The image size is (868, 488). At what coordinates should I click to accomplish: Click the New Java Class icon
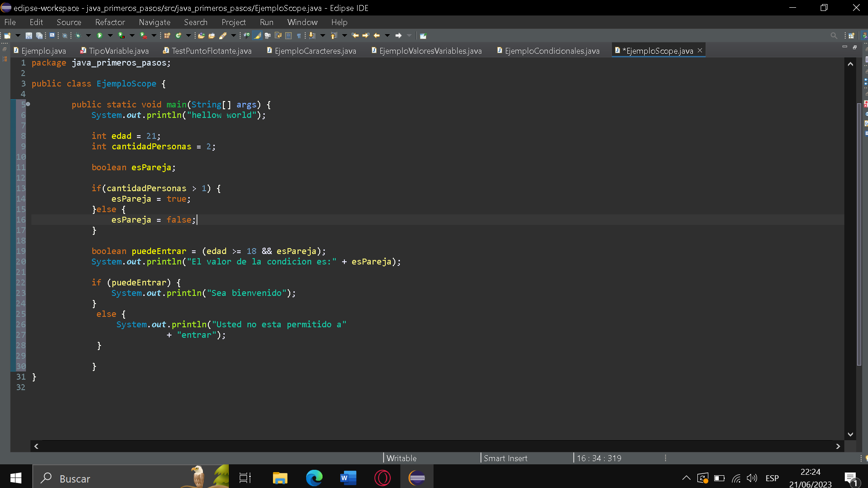pos(178,36)
